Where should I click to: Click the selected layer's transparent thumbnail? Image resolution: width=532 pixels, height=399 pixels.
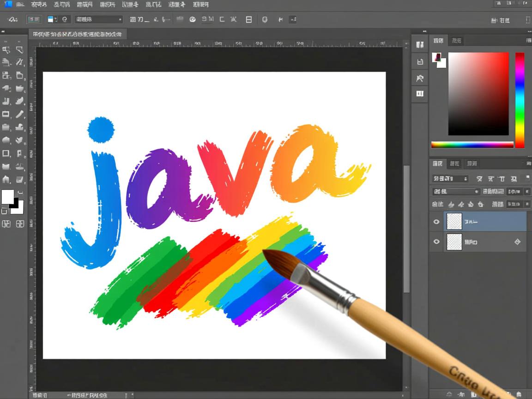[x=454, y=222]
